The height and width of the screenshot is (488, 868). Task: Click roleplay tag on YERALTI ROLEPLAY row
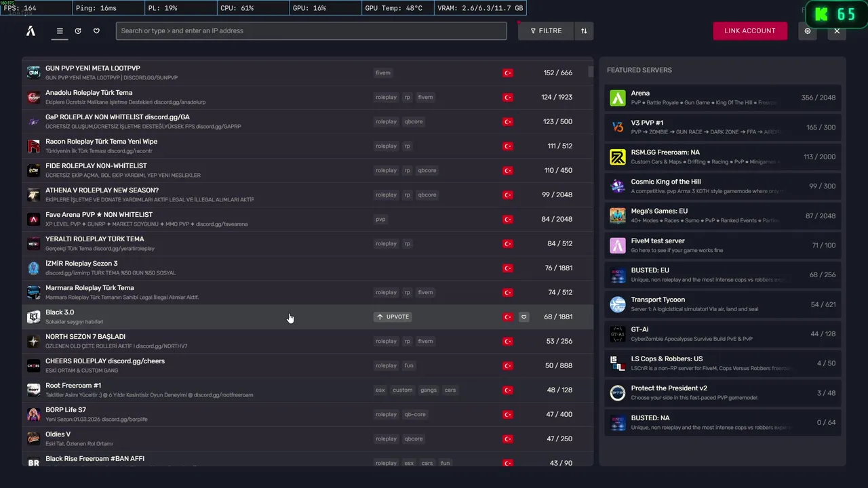(386, 243)
